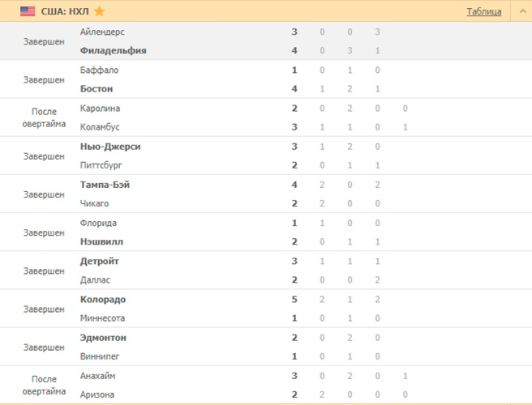The width and height of the screenshot is (532, 405).
Task: Open the Каролина vs Коламбус overtime match
Action: [266, 117]
